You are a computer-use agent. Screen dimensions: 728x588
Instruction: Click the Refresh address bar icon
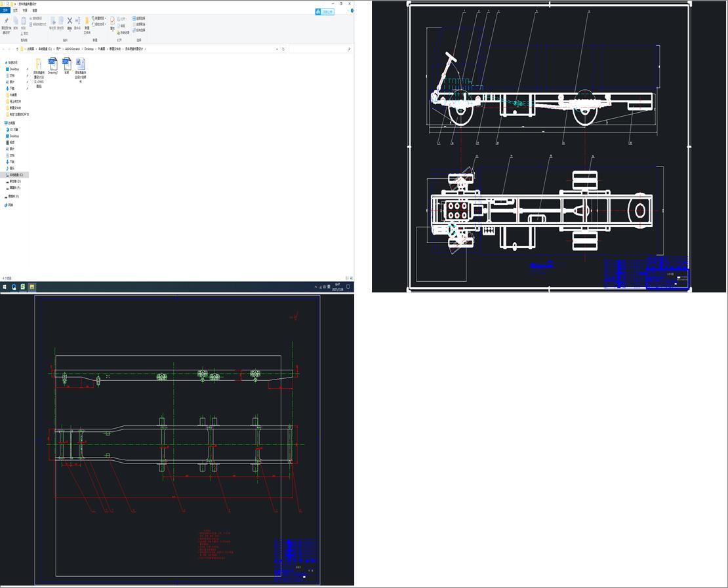click(x=283, y=49)
